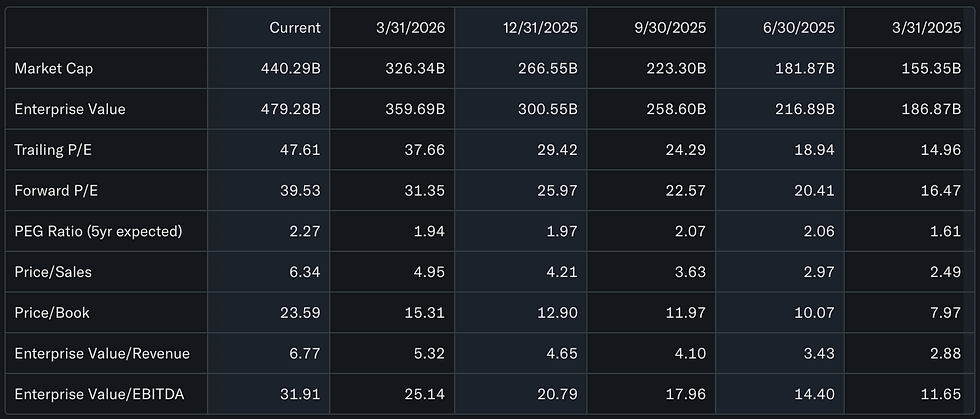Screen dimensions: 980x419
Task: Select the Current column header
Action: point(294,28)
